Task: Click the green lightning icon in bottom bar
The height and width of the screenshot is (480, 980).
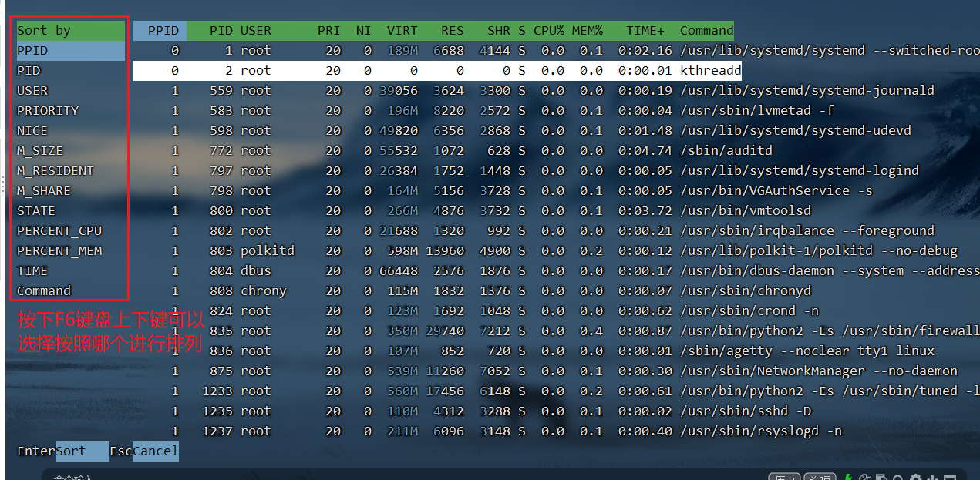Action: [x=849, y=477]
